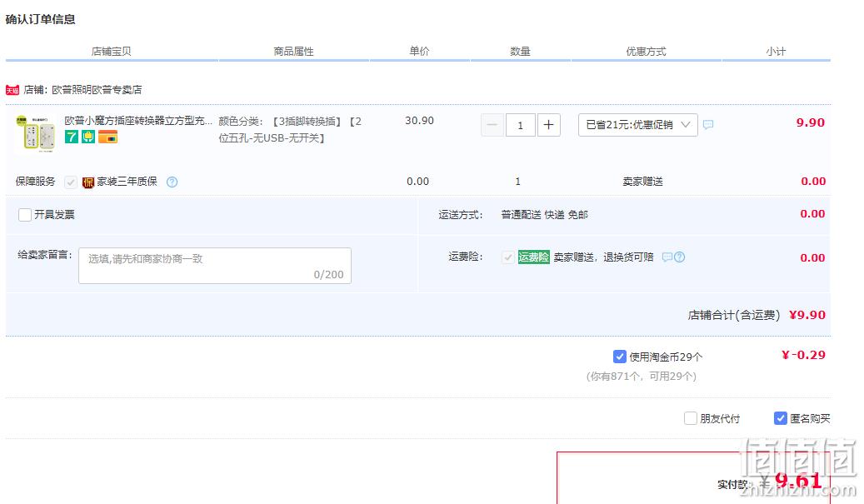Click the 家装三年质保 label

(127, 182)
